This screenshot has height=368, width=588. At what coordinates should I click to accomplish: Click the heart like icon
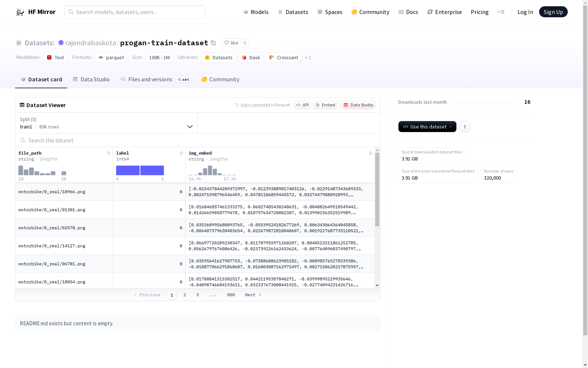click(227, 43)
